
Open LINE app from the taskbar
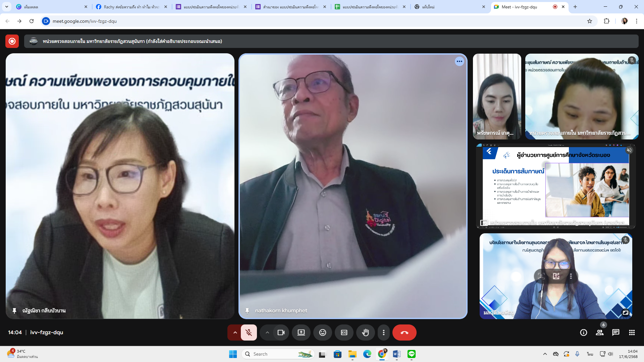click(412, 354)
